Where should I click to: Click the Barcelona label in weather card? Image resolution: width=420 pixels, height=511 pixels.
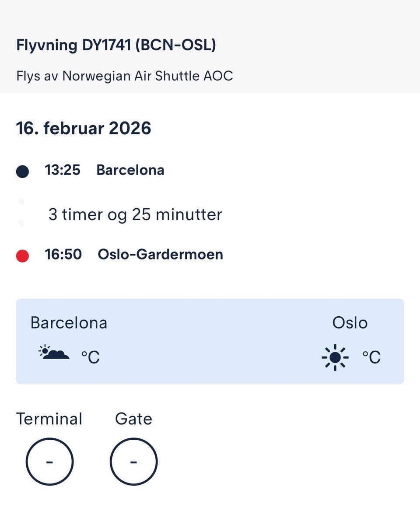(x=69, y=323)
